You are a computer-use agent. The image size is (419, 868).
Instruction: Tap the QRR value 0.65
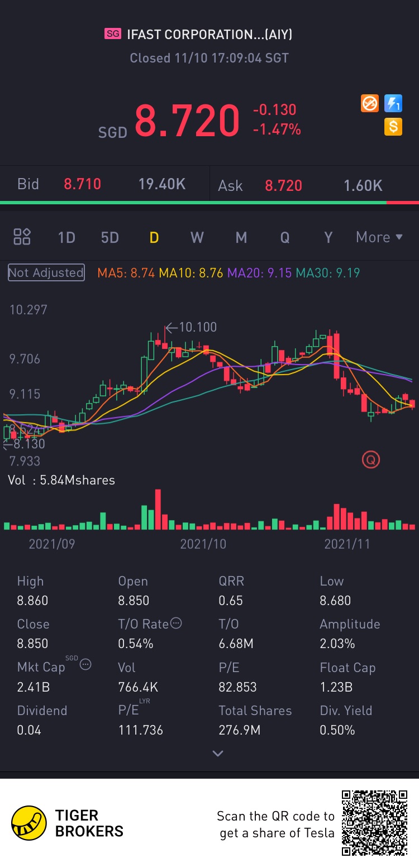(231, 601)
